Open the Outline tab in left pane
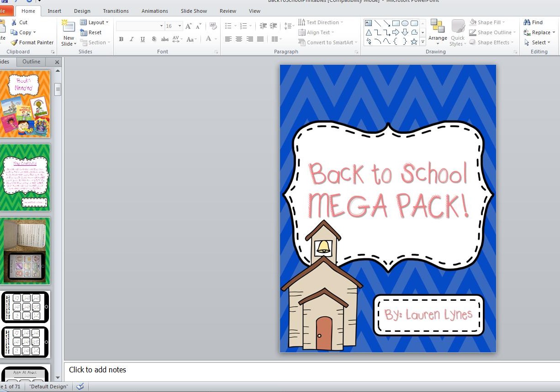This screenshot has height=392, width=560. click(x=31, y=62)
